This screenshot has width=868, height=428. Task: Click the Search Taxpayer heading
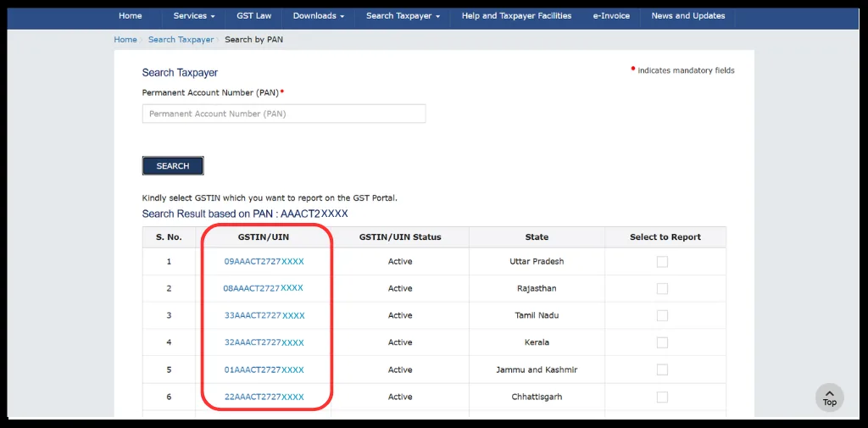[180, 73]
